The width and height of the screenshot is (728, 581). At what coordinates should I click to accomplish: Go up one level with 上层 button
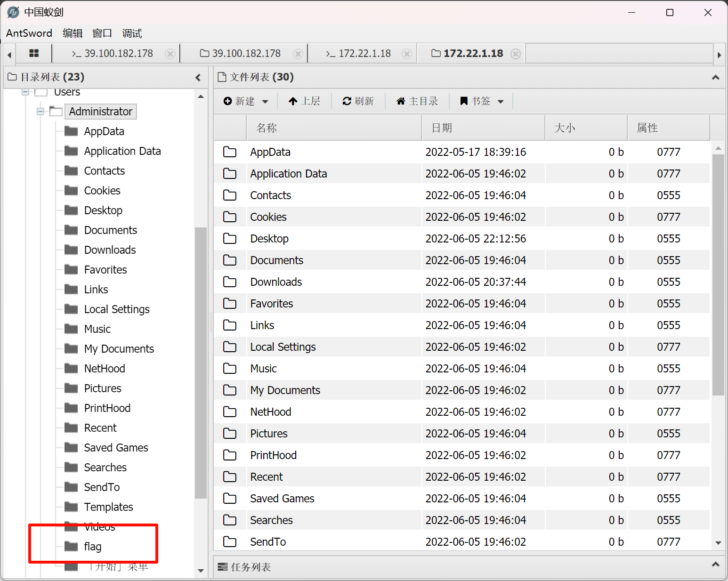(304, 101)
